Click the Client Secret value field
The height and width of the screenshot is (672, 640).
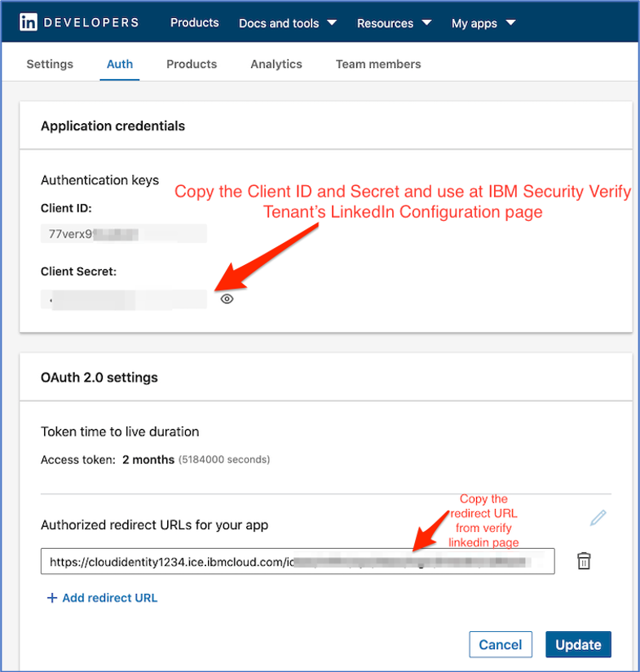point(124,299)
